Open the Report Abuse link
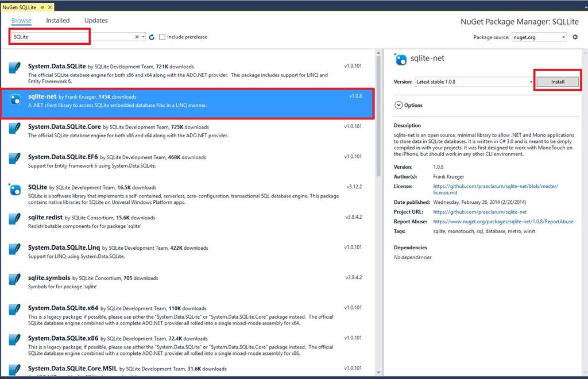Screen dimensions: 588x379 click(503, 222)
